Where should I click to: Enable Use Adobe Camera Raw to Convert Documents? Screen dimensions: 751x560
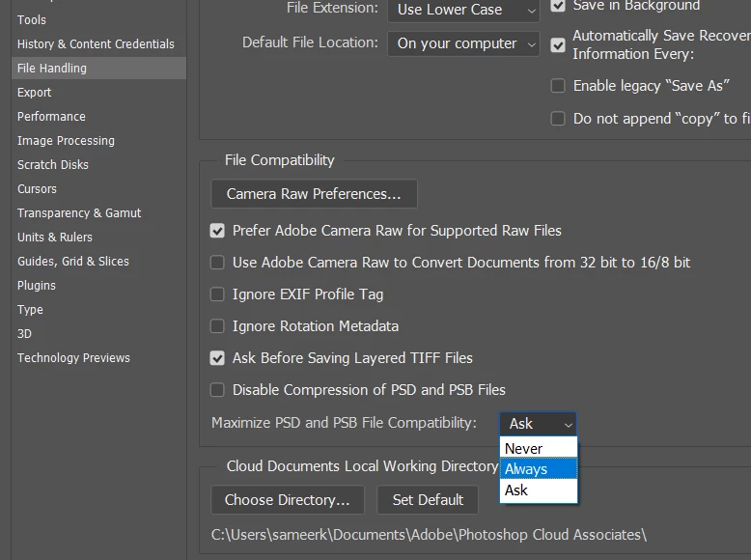point(217,263)
